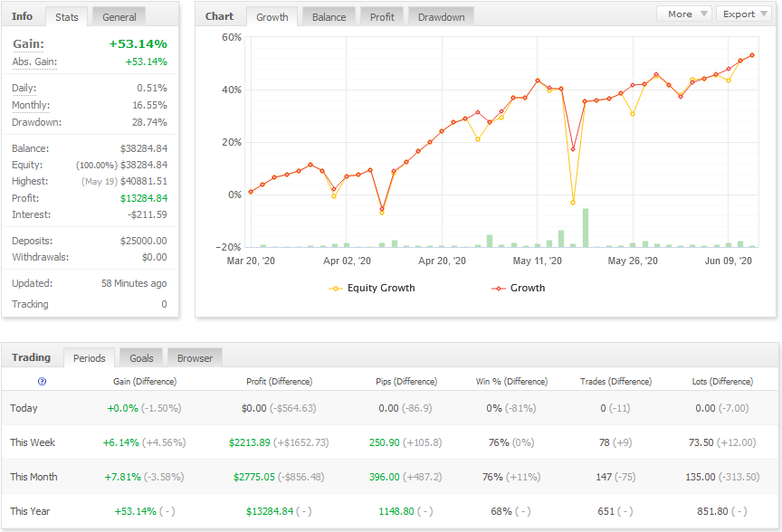Open the Browser tab
Image resolution: width=782 pixels, height=532 pixels.
[x=195, y=358]
